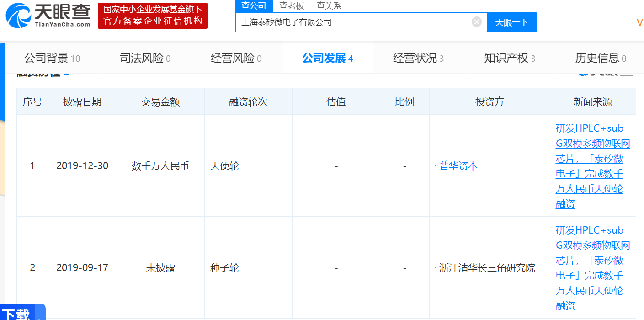The image size is (644, 320).
Task: Select the 公司发展 section tab
Action: click(x=327, y=58)
